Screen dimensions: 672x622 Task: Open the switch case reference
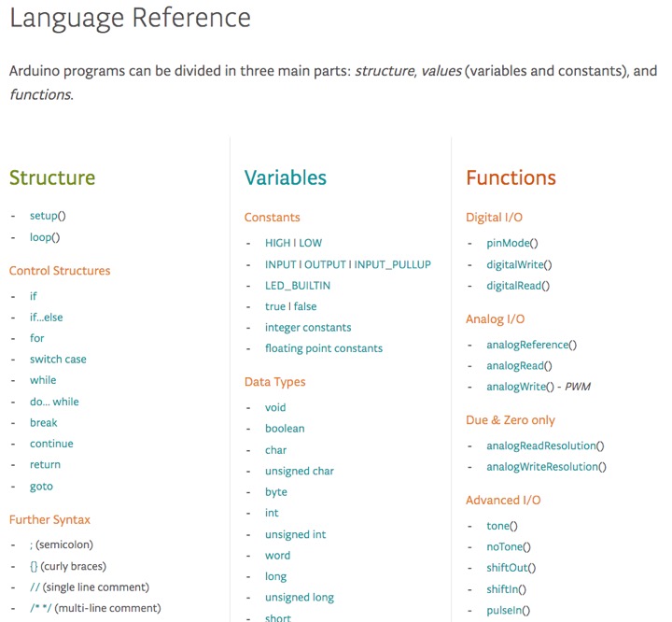tap(58, 359)
